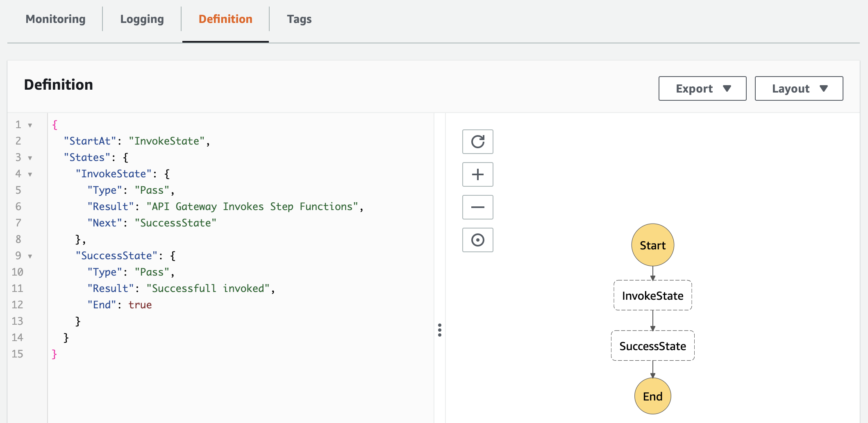Viewport: 868px width, 423px height.
Task: Switch to the Logging tab
Action: [141, 19]
